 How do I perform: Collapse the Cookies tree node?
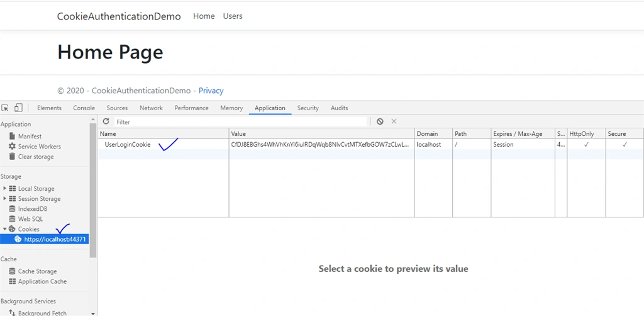coord(4,229)
